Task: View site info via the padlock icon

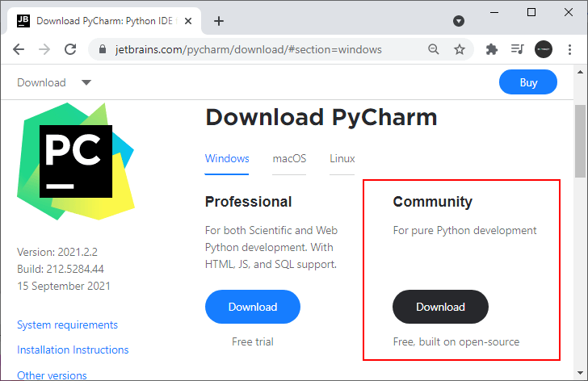Action: [x=102, y=49]
